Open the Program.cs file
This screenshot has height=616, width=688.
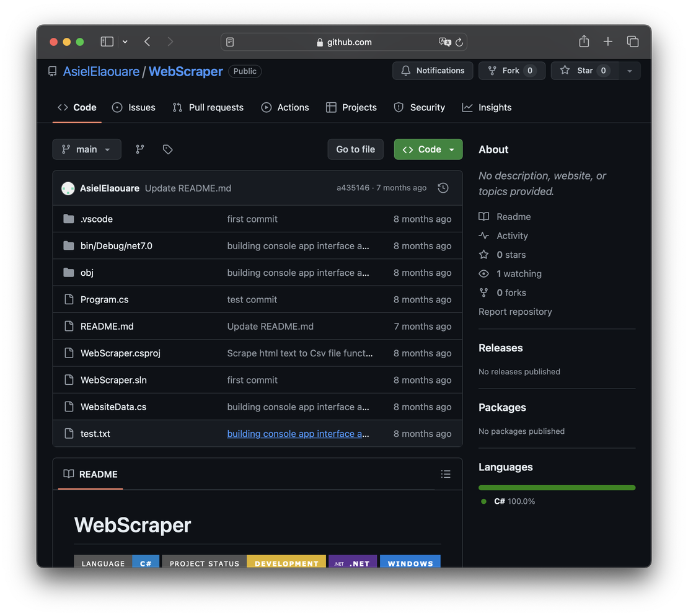104,299
